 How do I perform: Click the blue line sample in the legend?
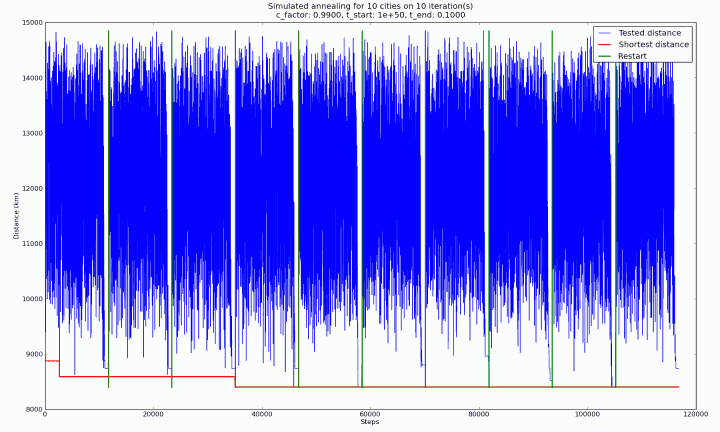pos(605,33)
